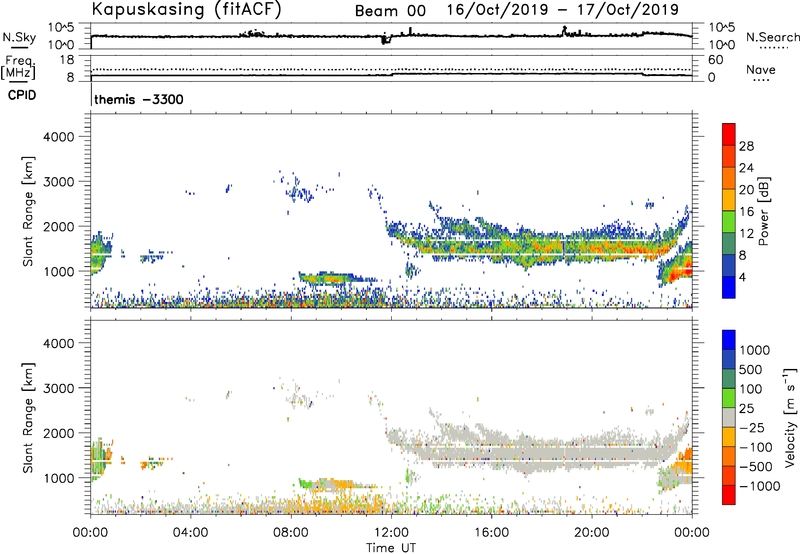Click the power panel 'Slant Range [km]' label
Screen dimensions: 800x554
point(28,211)
